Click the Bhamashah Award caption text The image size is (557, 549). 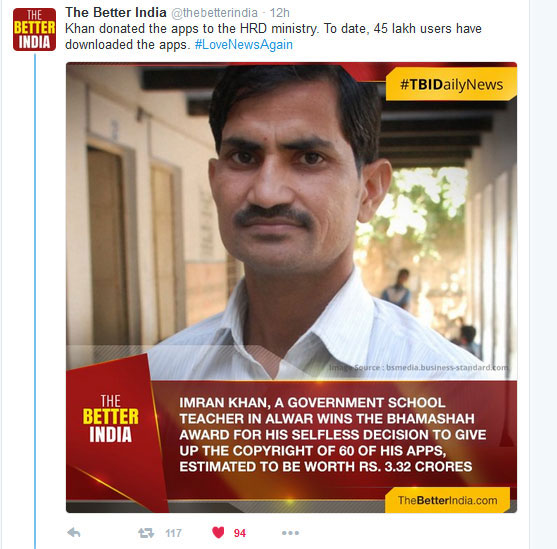click(x=332, y=435)
